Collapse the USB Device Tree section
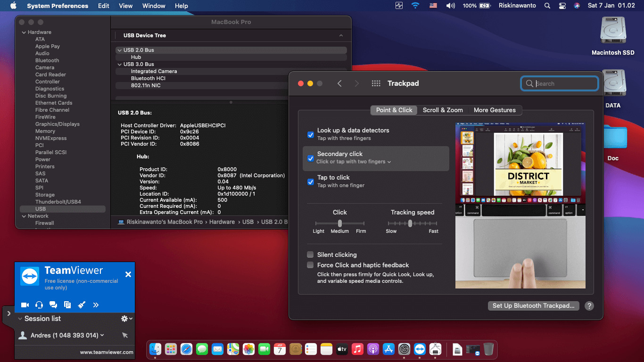This screenshot has width=644, height=362. click(x=341, y=35)
